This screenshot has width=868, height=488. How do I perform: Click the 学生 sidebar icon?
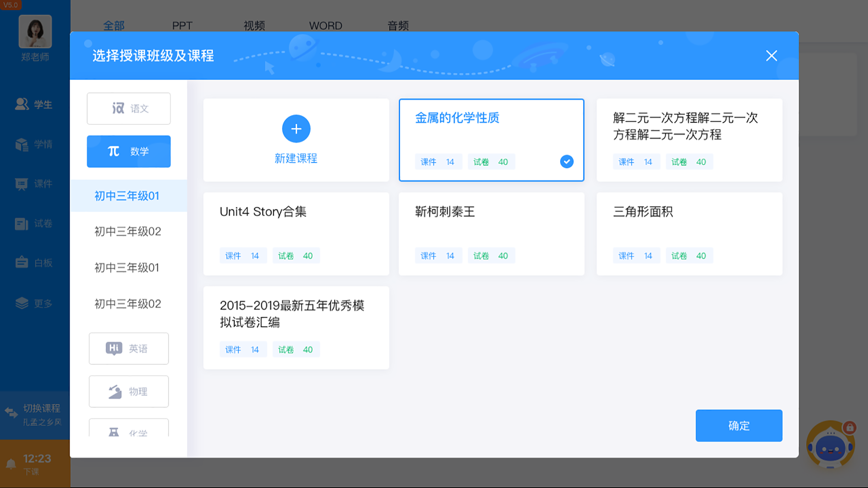pyautogui.click(x=22, y=104)
